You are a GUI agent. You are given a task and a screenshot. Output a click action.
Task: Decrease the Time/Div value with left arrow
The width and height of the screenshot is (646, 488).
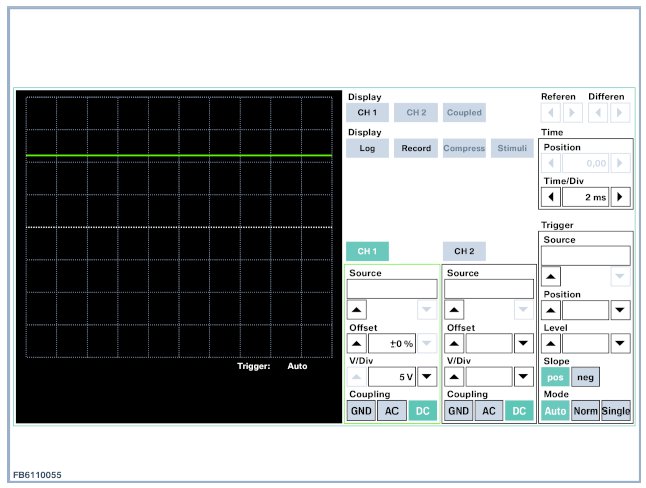[x=551, y=197]
